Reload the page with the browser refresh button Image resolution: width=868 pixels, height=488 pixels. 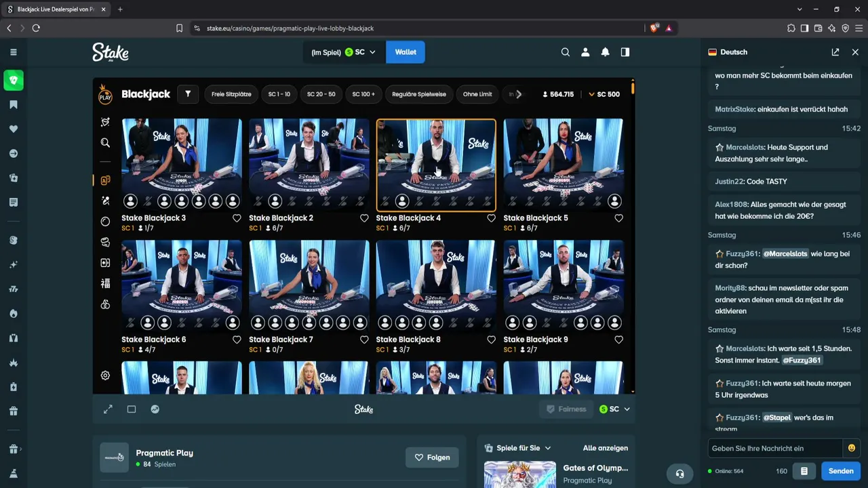pyautogui.click(x=36, y=28)
